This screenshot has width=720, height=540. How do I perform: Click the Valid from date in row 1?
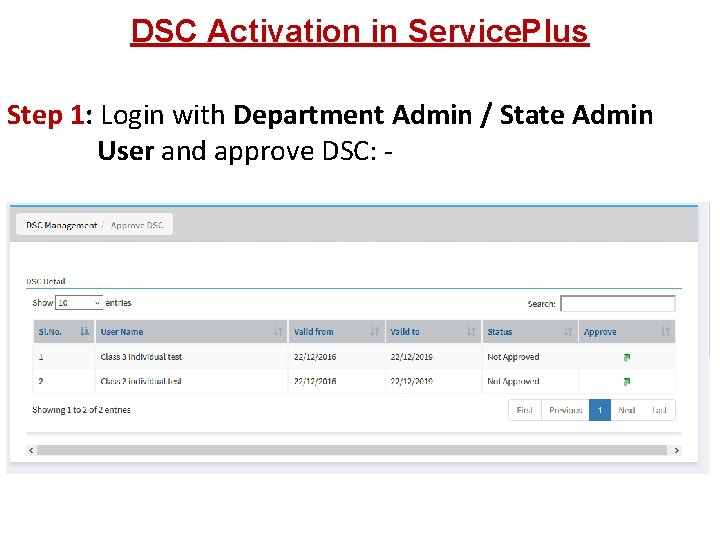point(315,357)
